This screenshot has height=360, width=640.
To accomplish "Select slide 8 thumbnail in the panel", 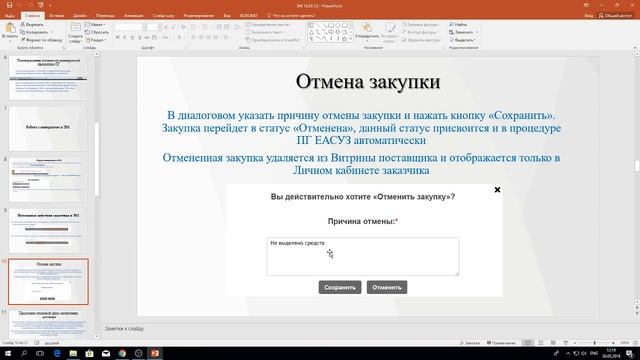I will [x=48, y=180].
